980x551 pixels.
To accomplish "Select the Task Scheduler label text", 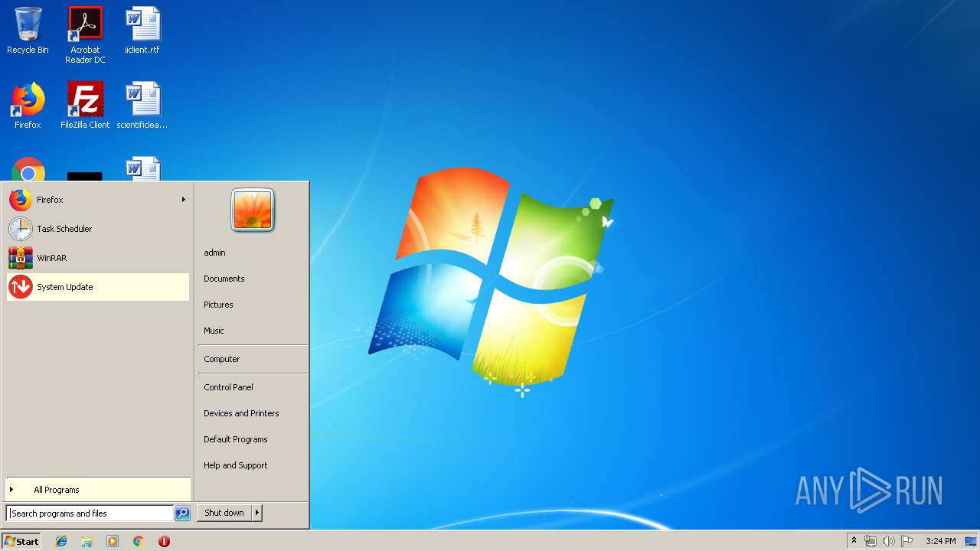I will 64,229.
